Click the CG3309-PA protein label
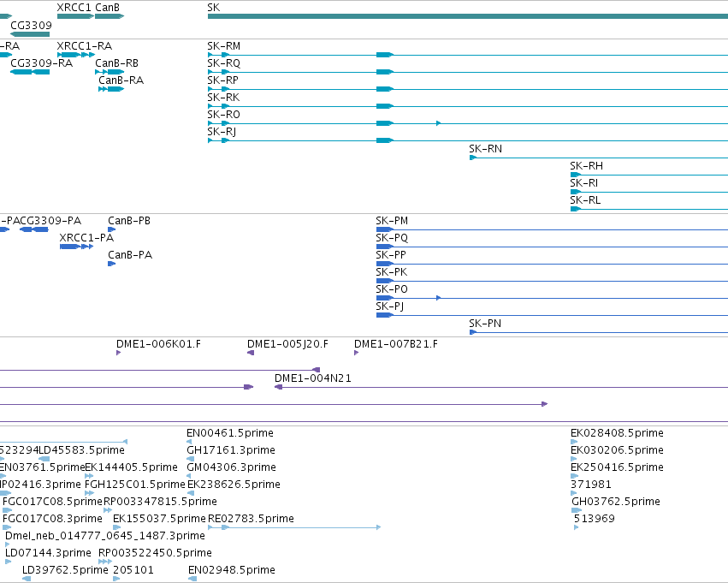The height and width of the screenshot is (583, 728). (50, 221)
